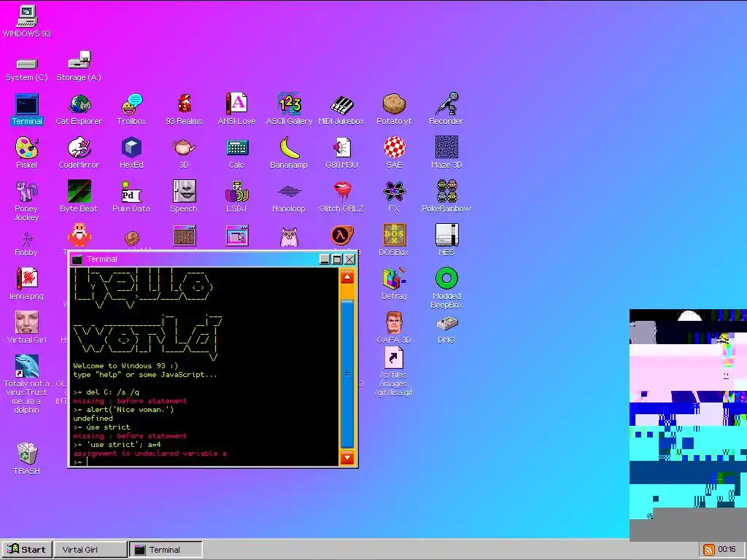The height and width of the screenshot is (560, 747).
Task: Click the glitched Virtual Girl image window
Action: [688, 425]
